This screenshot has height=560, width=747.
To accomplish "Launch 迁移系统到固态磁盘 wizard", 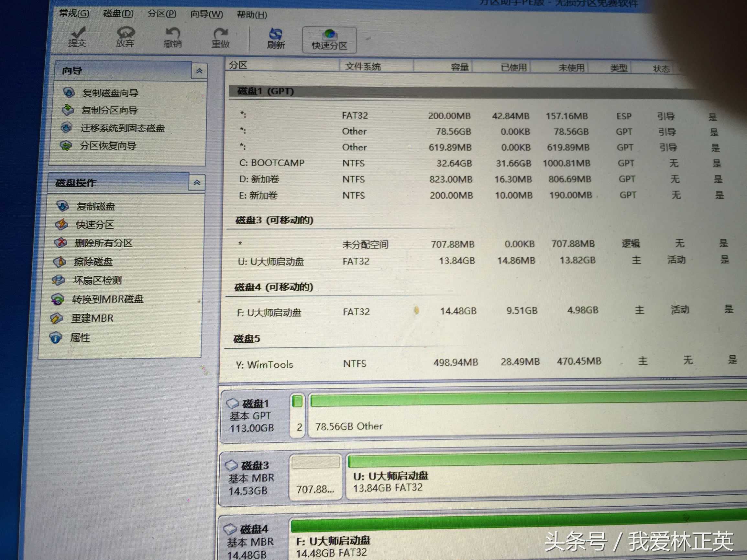I will (122, 128).
